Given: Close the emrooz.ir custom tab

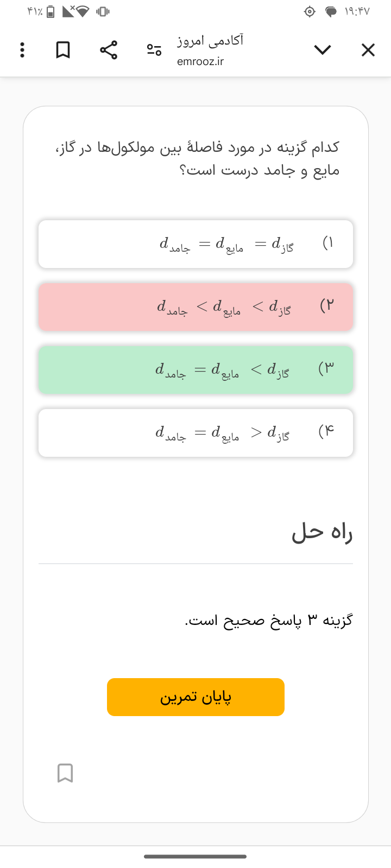Looking at the screenshot, I should pyautogui.click(x=368, y=50).
